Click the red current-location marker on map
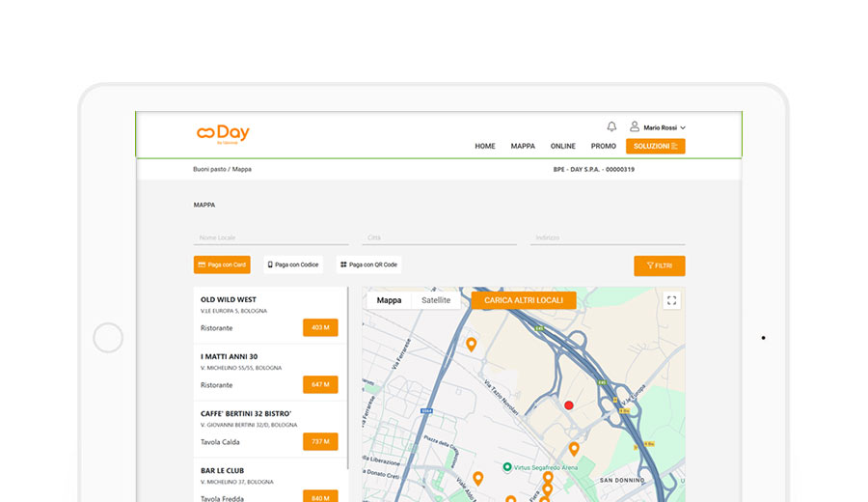Image resolution: width=868 pixels, height=502 pixels. tap(568, 405)
